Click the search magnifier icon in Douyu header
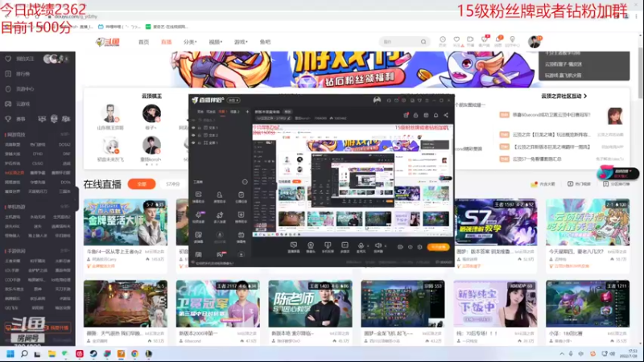644x362 pixels. coord(423,42)
